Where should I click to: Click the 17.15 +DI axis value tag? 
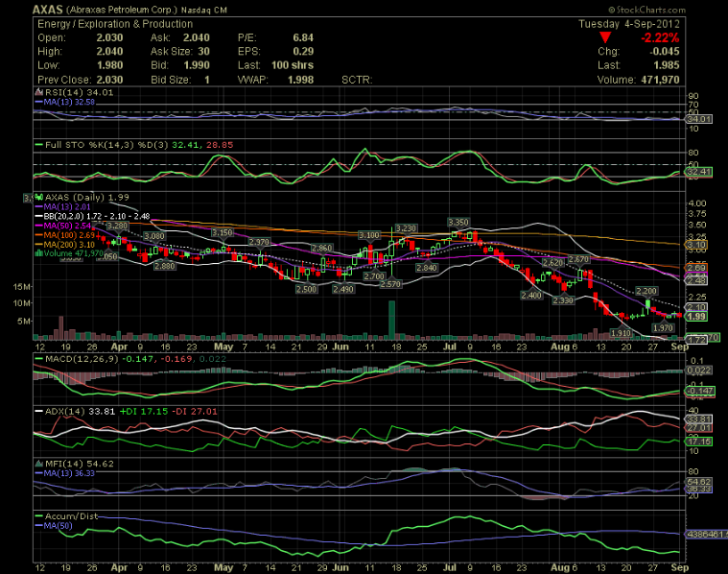(699, 442)
